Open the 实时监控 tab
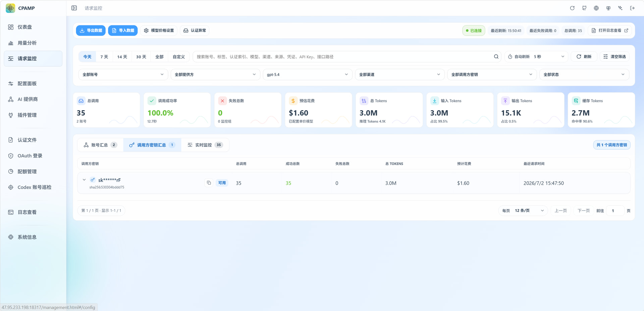 (x=205, y=145)
